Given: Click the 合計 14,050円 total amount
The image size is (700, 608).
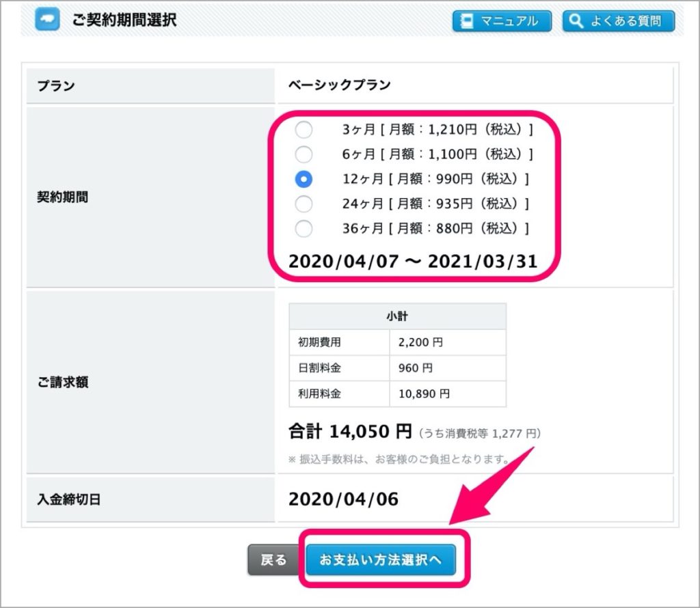Looking at the screenshot, I should tap(350, 431).
